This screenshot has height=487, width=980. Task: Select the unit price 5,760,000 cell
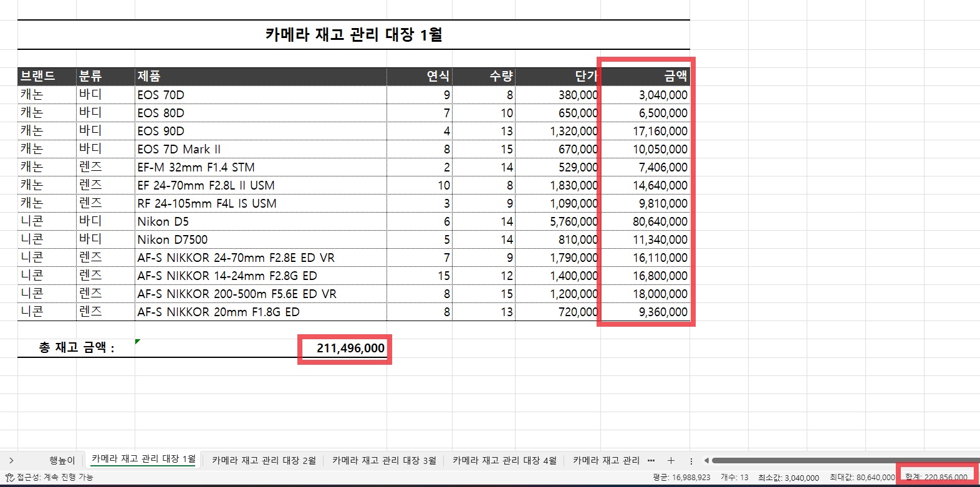pos(557,221)
